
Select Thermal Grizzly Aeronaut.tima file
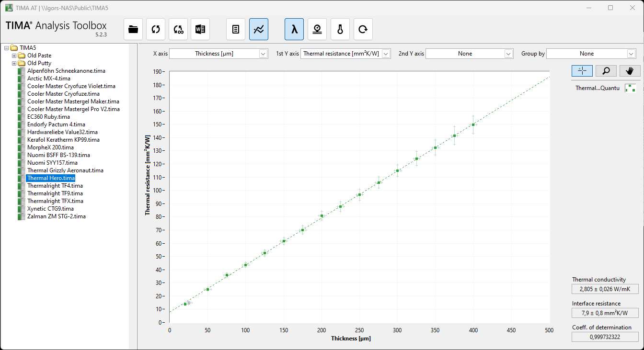[x=65, y=170]
